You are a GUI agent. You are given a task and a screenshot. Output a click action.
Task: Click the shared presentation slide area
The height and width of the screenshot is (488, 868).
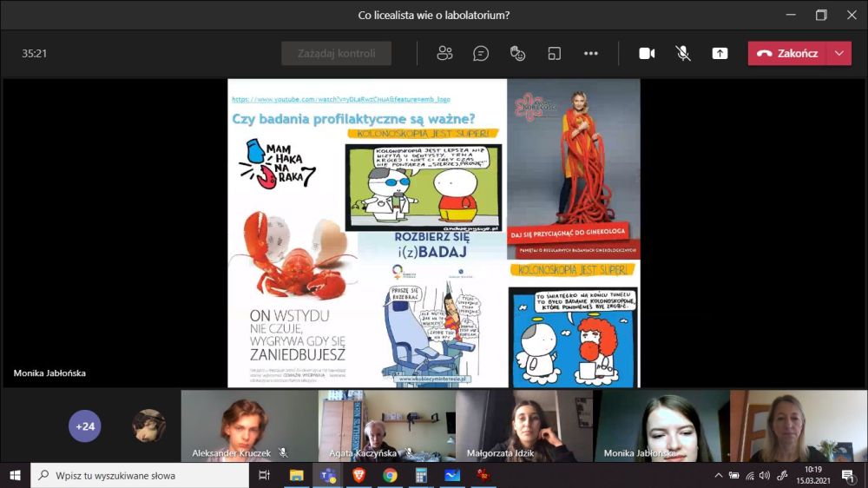tap(433, 234)
